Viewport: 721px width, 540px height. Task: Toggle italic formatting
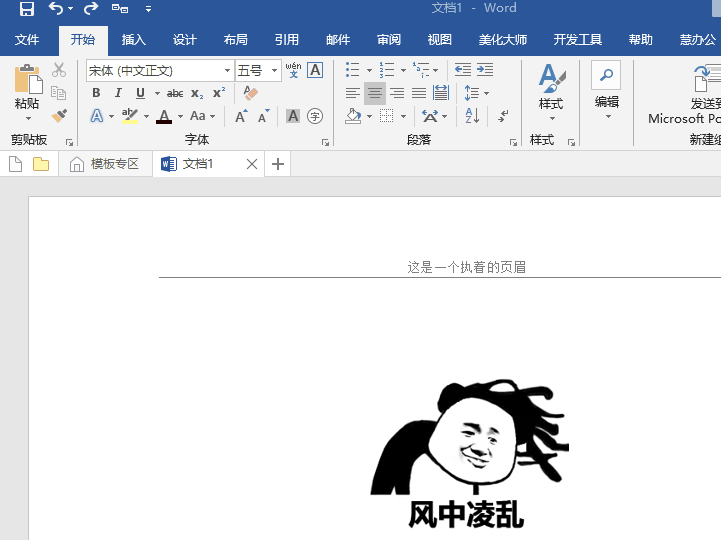118,93
